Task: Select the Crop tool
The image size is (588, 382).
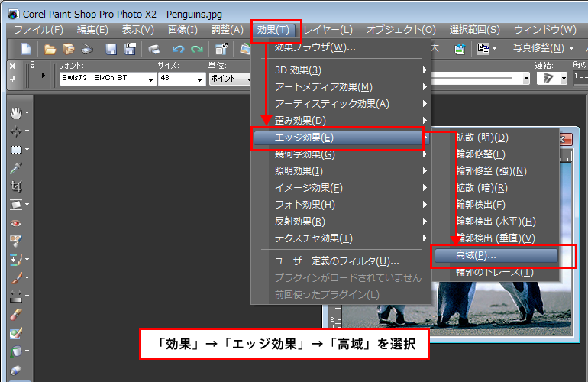Action: (16, 186)
